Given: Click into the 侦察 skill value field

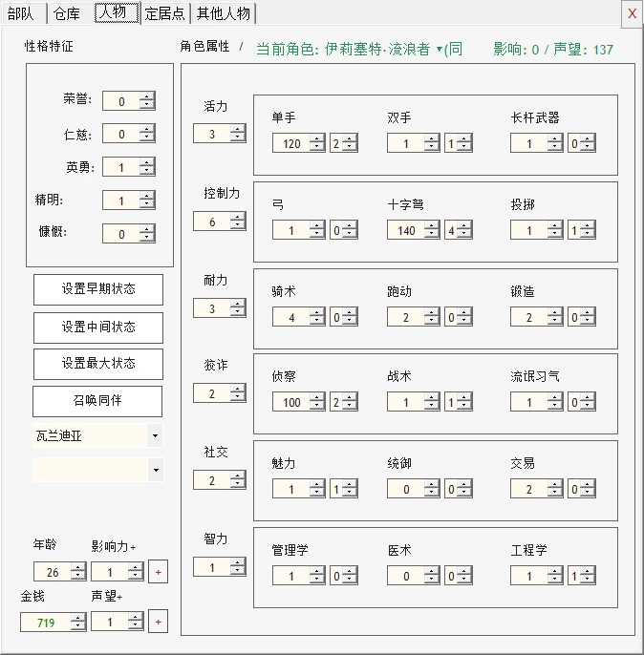Looking at the screenshot, I should (x=291, y=402).
